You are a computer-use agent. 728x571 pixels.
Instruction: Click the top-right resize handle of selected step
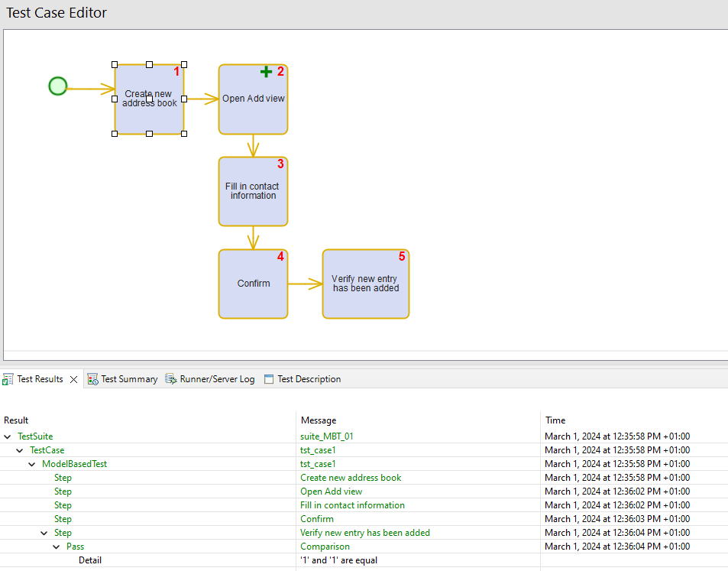(x=184, y=65)
